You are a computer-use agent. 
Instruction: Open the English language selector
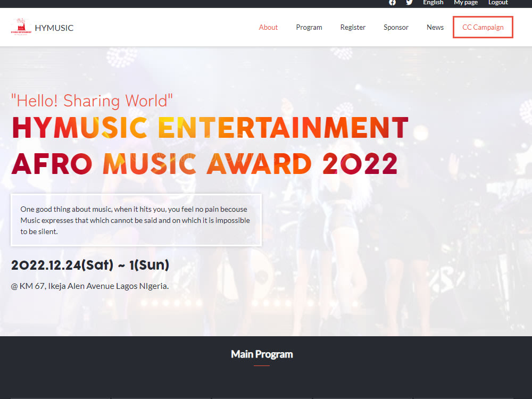coord(433,2)
